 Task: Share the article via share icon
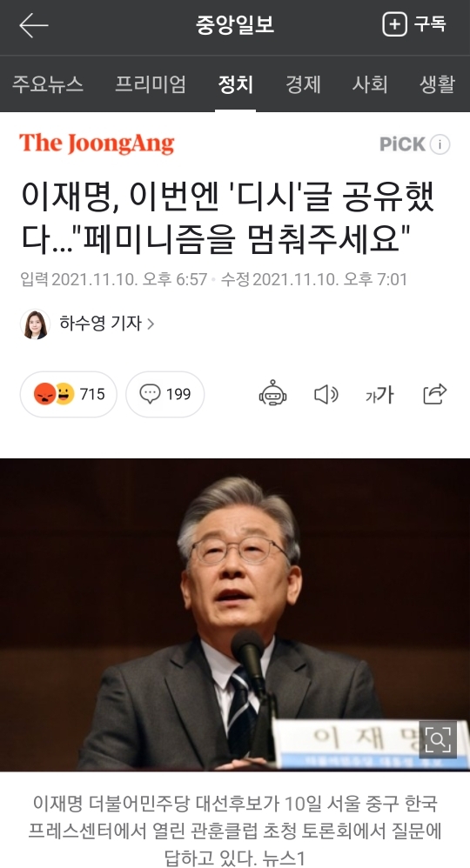click(434, 394)
